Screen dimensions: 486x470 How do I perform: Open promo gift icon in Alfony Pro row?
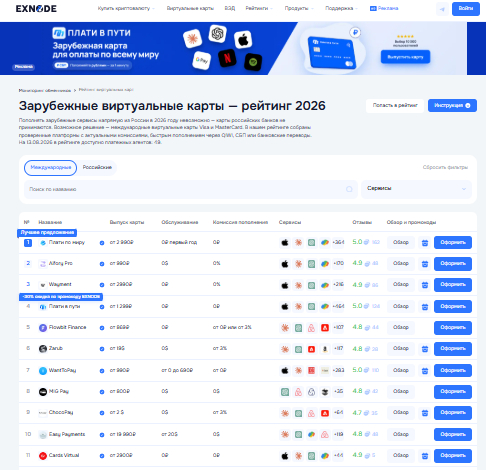coord(425,264)
